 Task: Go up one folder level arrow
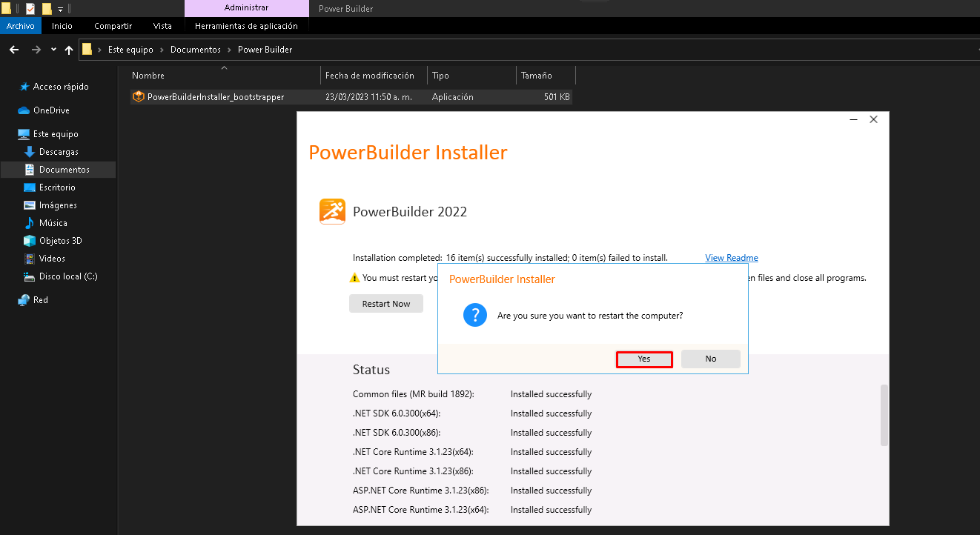click(69, 50)
